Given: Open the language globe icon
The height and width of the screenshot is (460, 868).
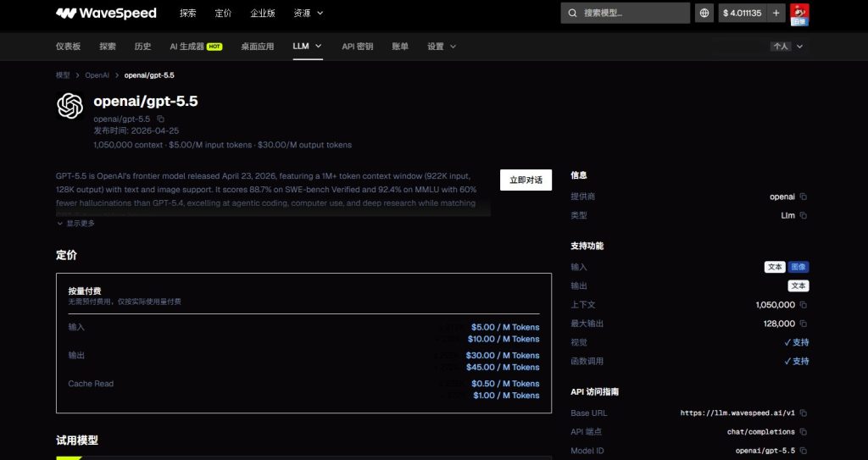Looking at the screenshot, I should (704, 13).
